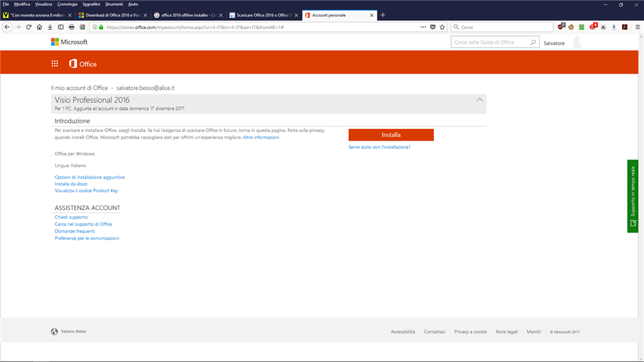
Task: Click the Google colored toolbar icon next to print
Action: point(82,27)
